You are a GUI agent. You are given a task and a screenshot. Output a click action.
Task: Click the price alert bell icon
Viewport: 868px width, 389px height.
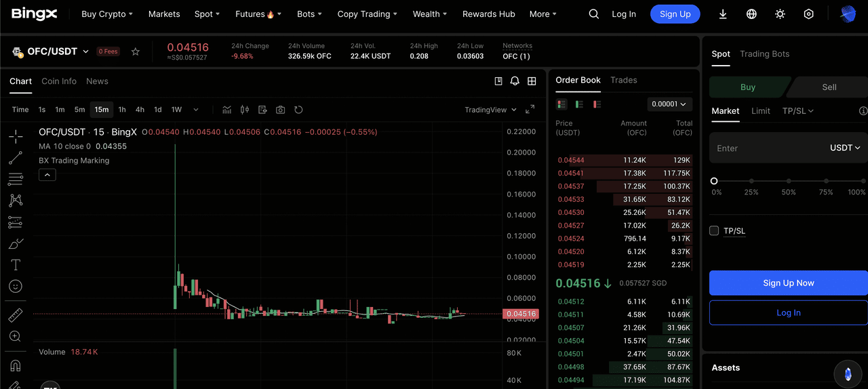515,81
